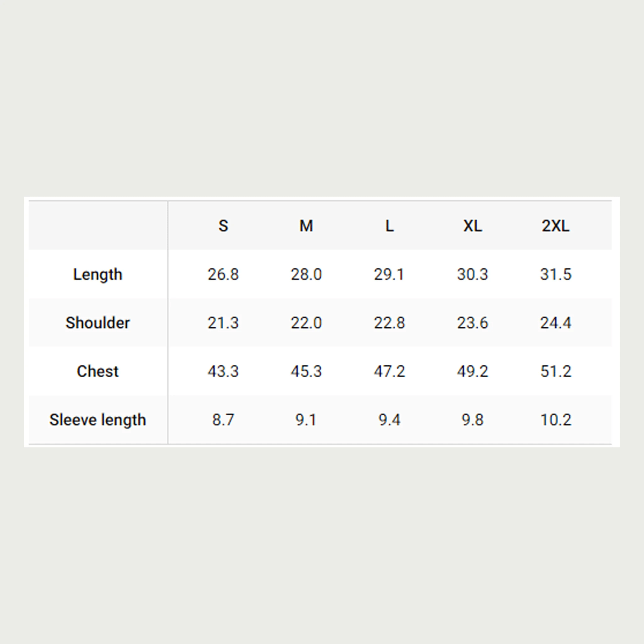Screen dimensions: 644x644
Task: Select the 28.0 Length cell for M
Action: tap(306, 275)
